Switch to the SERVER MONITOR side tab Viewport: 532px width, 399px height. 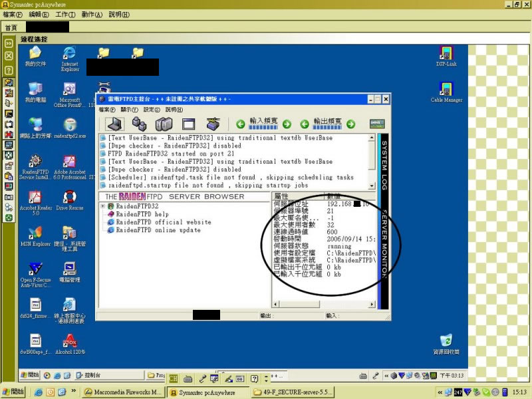point(384,243)
